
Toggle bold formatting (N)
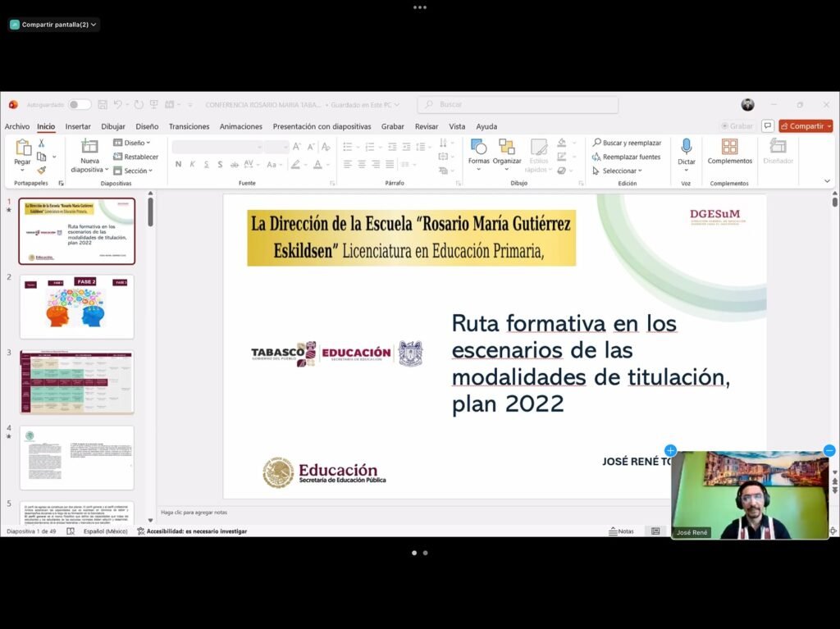click(178, 164)
